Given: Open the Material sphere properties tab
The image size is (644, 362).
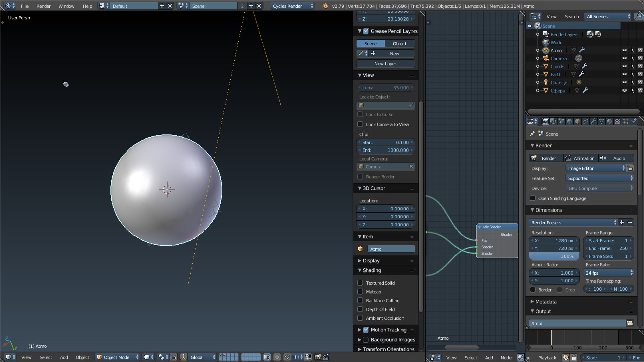Looking at the screenshot, I should (610, 121).
